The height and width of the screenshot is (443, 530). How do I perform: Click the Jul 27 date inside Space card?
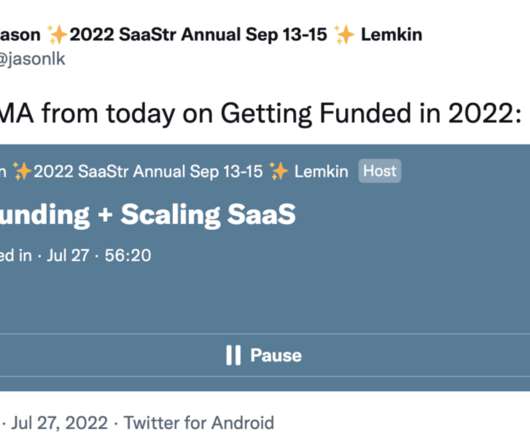tap(68, 255)
